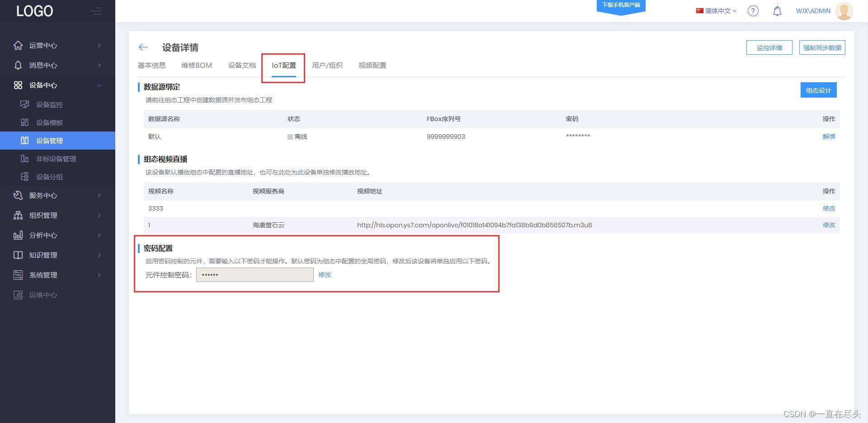The height and width of the screenshot is (423, 868).
Task: Click the 组态设计 button
Action: point(818,90)
